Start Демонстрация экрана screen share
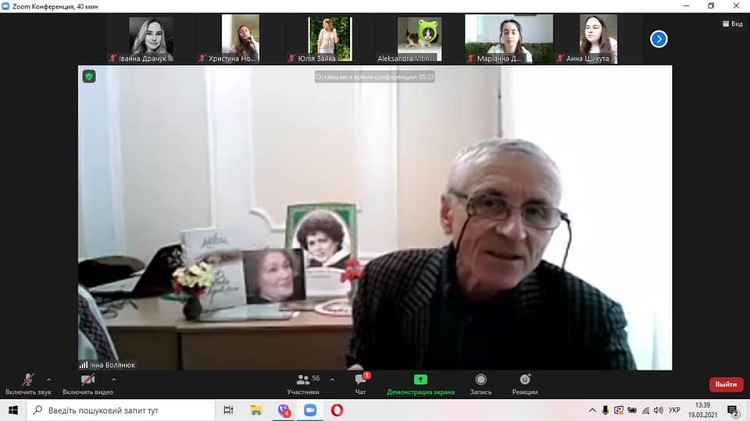750x421 pixels. [x=420, y=383]
